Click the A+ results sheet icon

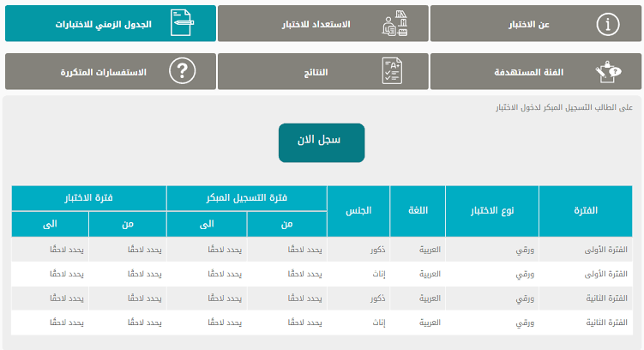click(392, 71)
